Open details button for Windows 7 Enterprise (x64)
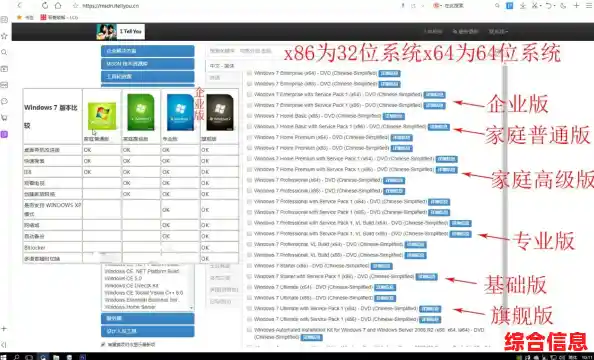 tap(389, 74)
